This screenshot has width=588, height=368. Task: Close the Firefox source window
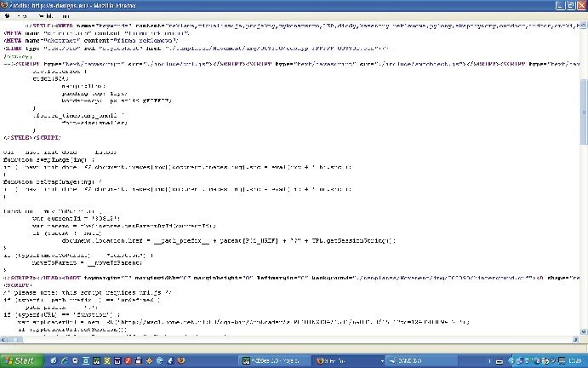pos(581,5)
